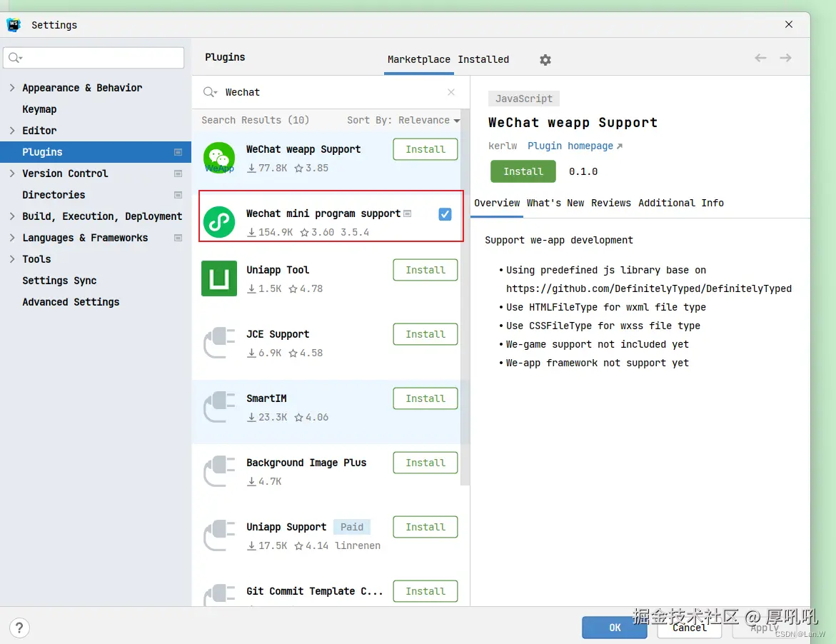Uncheck Wechat mini program support checkbox
Viewport: 836px width, 644px height.
point(445,214)
